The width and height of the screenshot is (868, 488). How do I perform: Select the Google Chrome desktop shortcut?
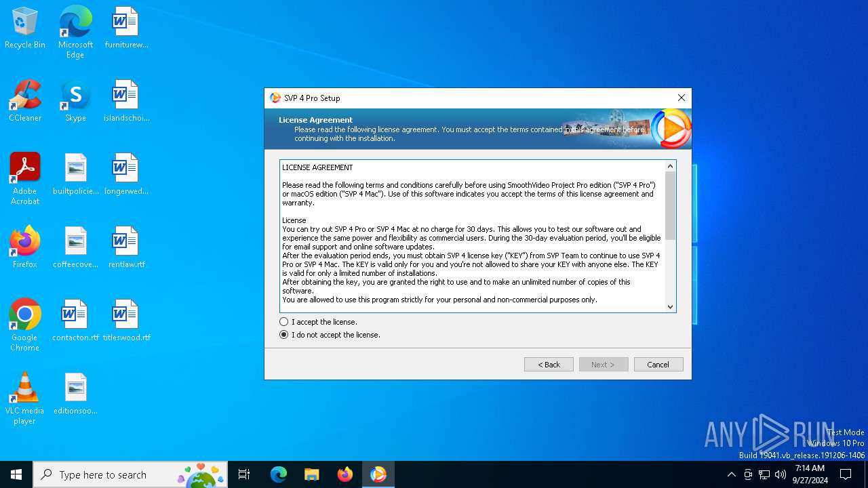(x=25, y=325)
